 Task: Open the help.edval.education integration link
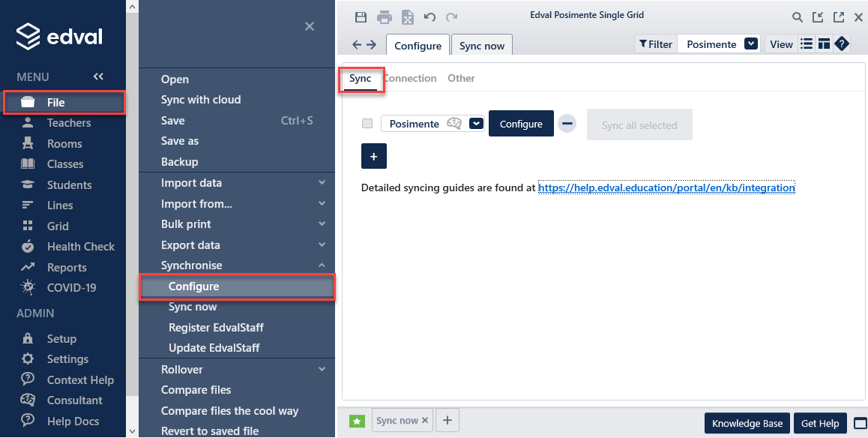click(666, 187)
